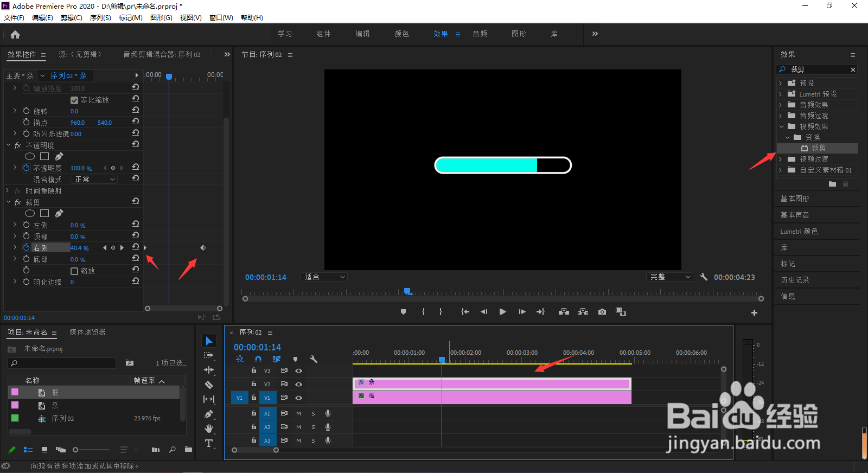Toggle track lock for V2
The image size is (868, 473).
point(253,383)
